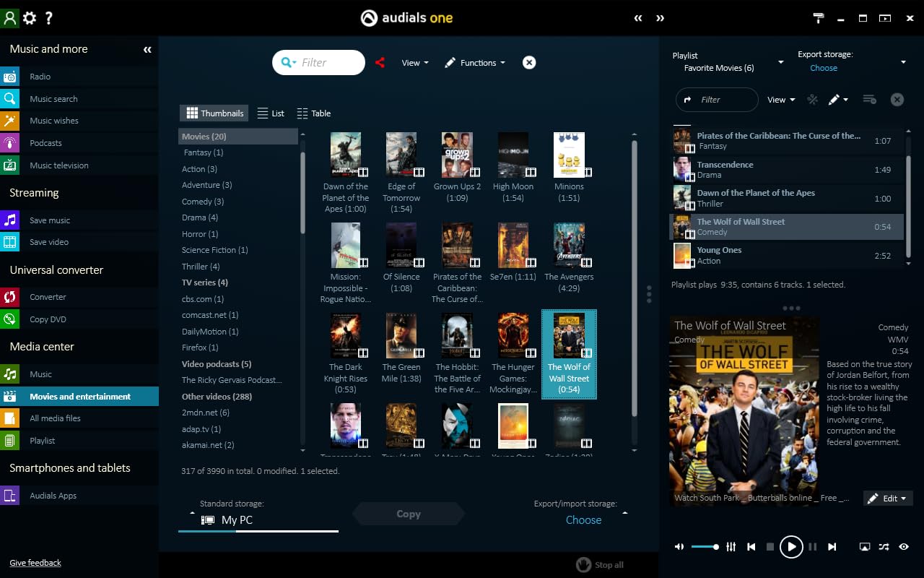Viewport: 924px width, 578px height.
Task: Skip to the next track
Action: (832, 547)
